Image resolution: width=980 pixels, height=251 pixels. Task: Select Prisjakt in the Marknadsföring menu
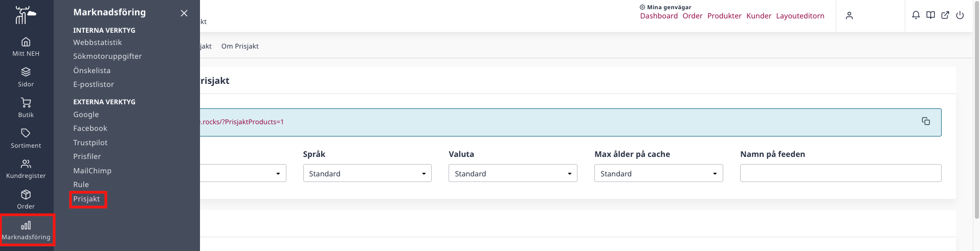(x=86, y=199)
